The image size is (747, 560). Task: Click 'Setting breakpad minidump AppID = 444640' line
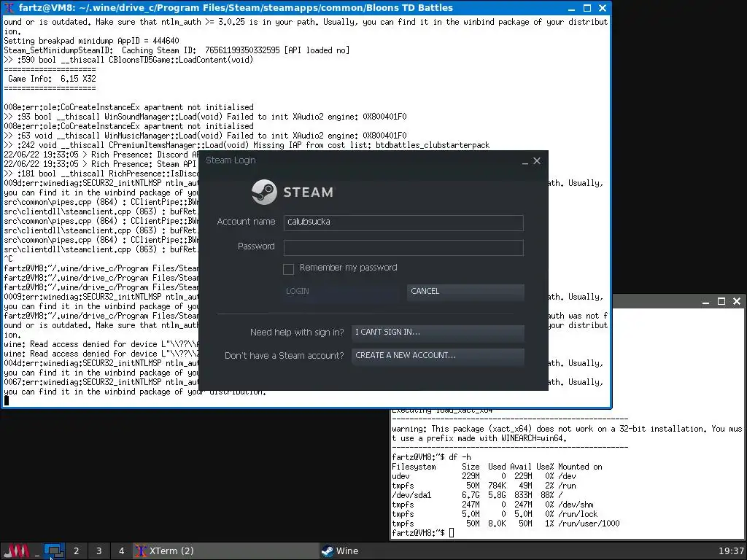click(91, 41)
